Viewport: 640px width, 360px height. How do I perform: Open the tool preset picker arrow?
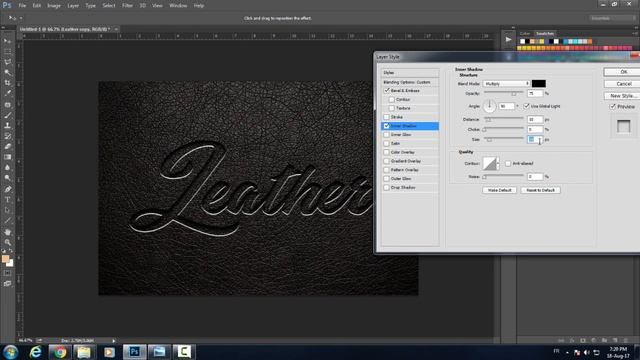[21, 18]
